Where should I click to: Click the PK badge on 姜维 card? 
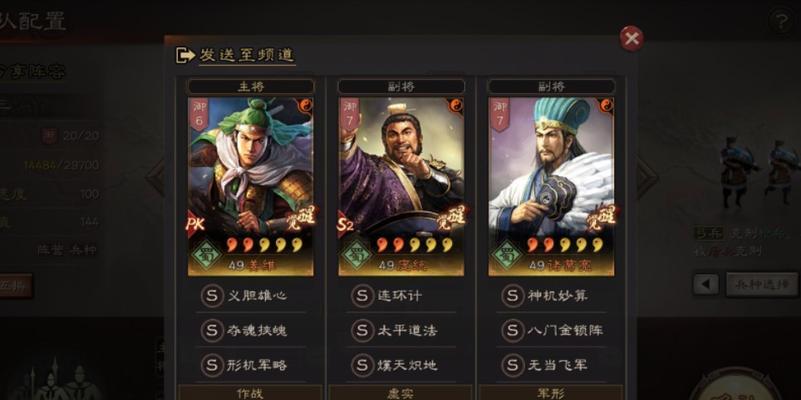(x=195, y=223)
